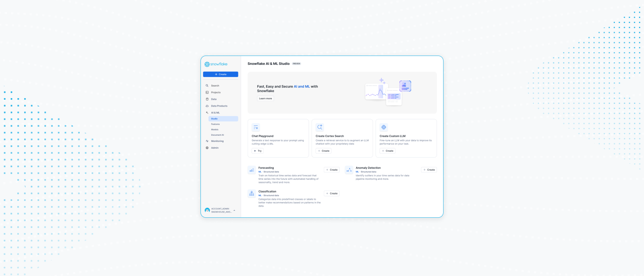Click the Forecasting bar chart icon

[252, 170]
